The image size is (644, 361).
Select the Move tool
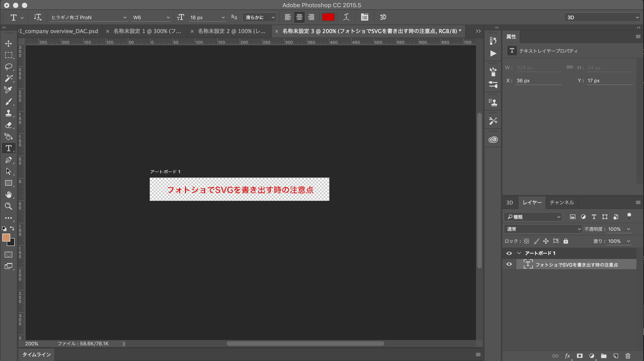(x=8, y=44)
